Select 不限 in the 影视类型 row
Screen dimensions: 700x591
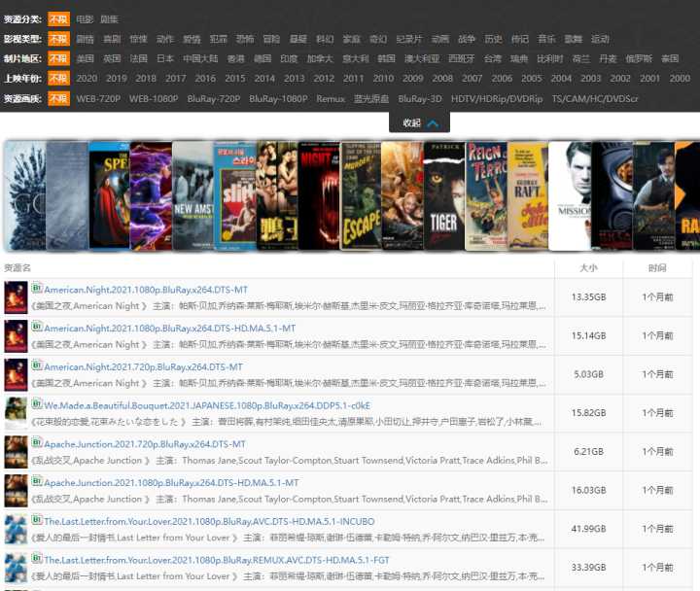[59, 39]
